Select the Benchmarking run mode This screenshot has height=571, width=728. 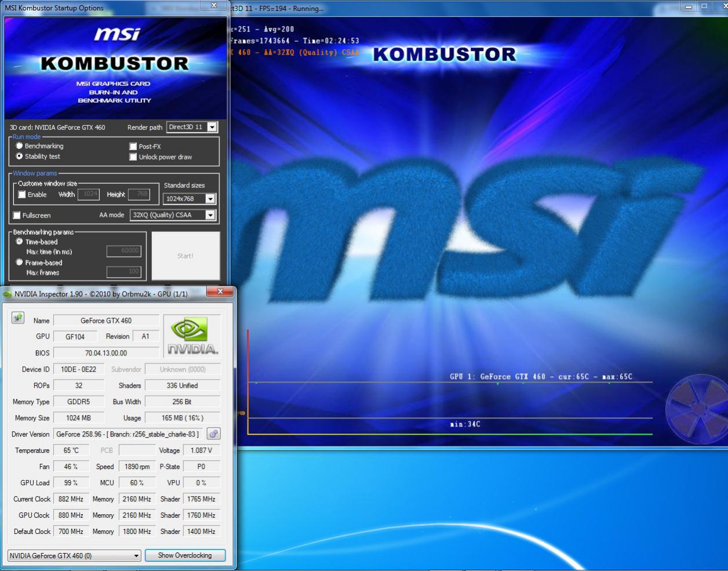point(20,146)
